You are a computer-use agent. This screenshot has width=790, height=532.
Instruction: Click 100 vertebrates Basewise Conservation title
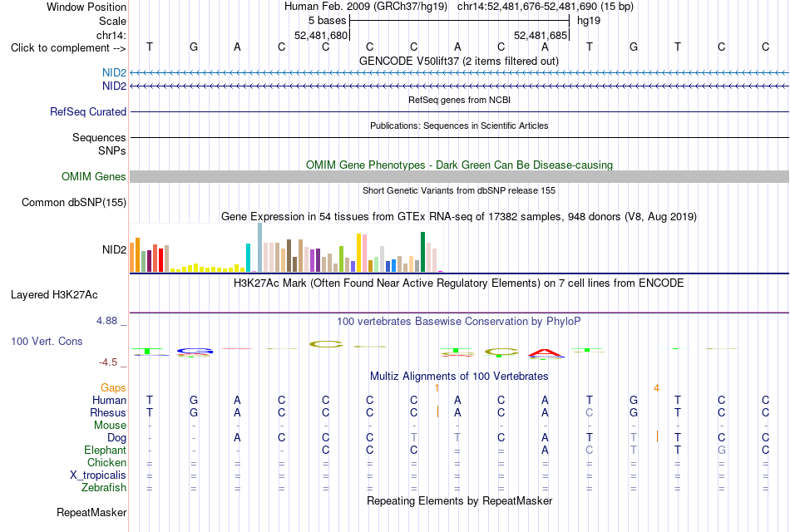click(x=458, y=322)
